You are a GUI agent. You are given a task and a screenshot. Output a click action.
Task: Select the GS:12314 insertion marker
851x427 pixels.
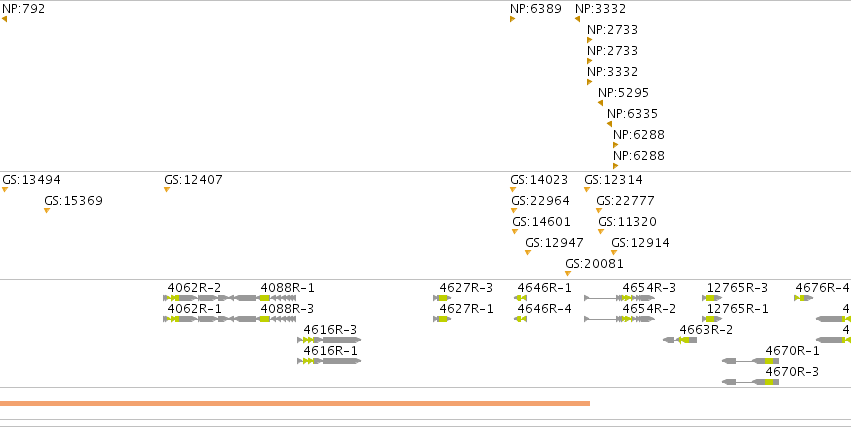[587, 189]
